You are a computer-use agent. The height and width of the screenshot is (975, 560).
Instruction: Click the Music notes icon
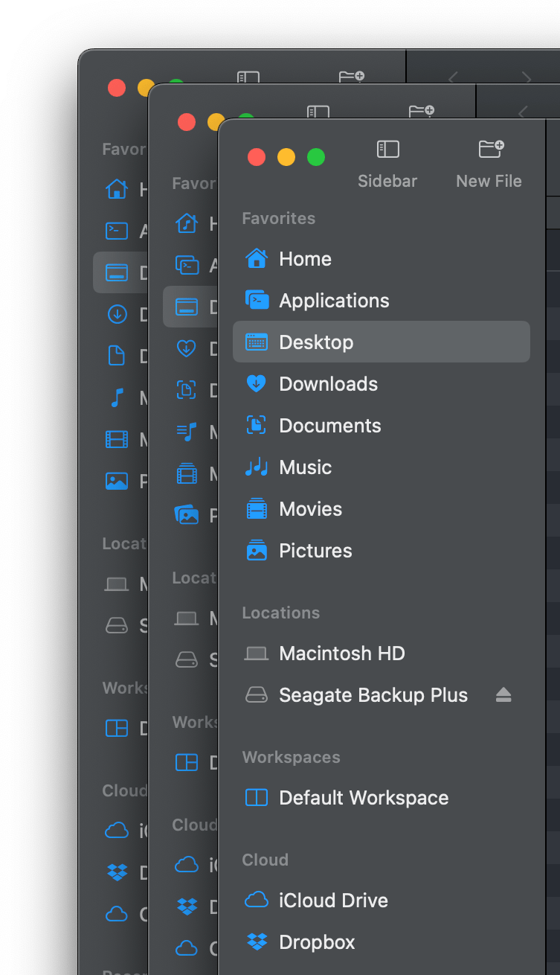(257, 467)
